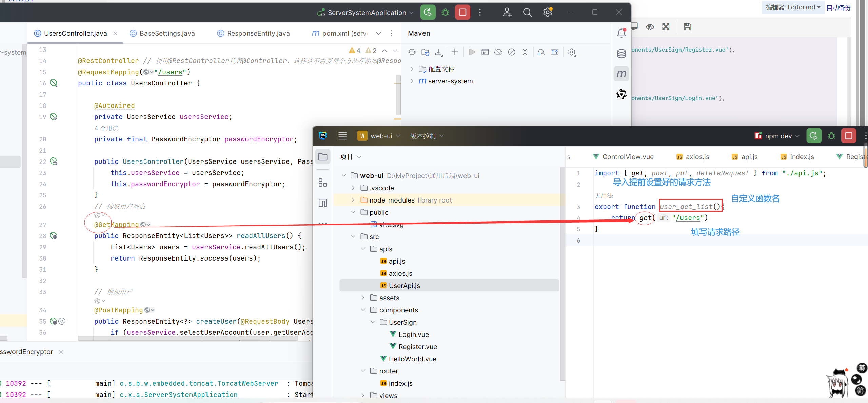The height and width of the screenshot is (403, 868).
Task: Open the hidden tabs dropdown in IntelliJ editor
Action: pos(378,33)
